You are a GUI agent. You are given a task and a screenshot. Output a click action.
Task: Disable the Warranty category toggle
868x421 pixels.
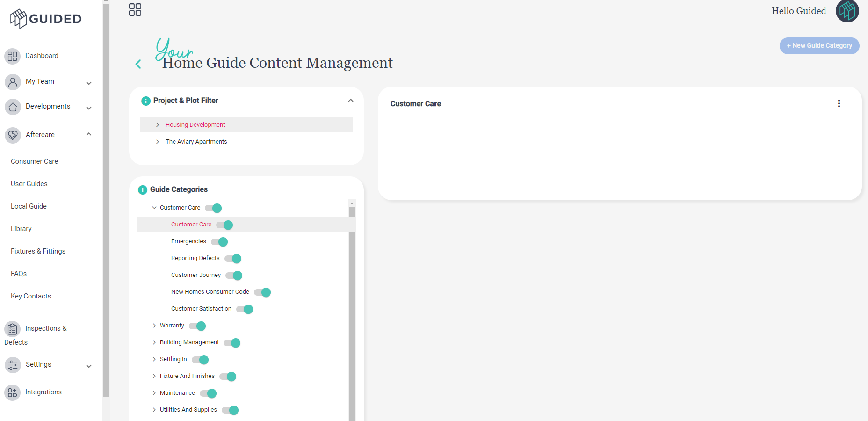click(197, 326)
